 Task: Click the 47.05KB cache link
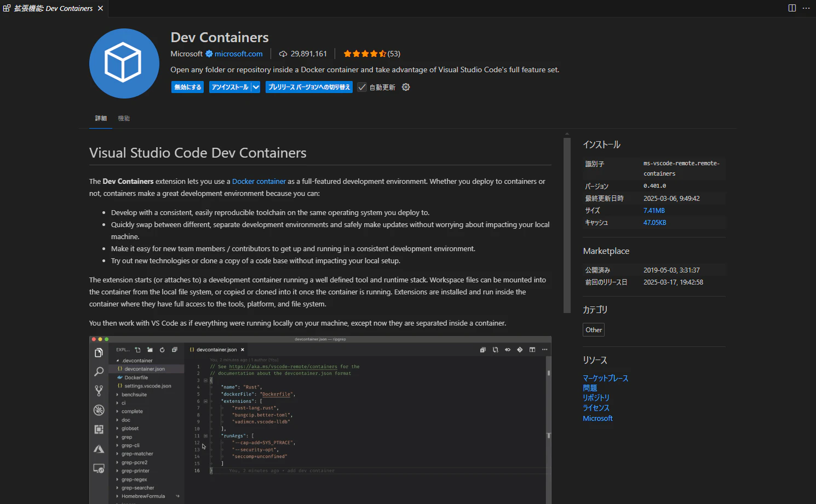pos(655,223)
